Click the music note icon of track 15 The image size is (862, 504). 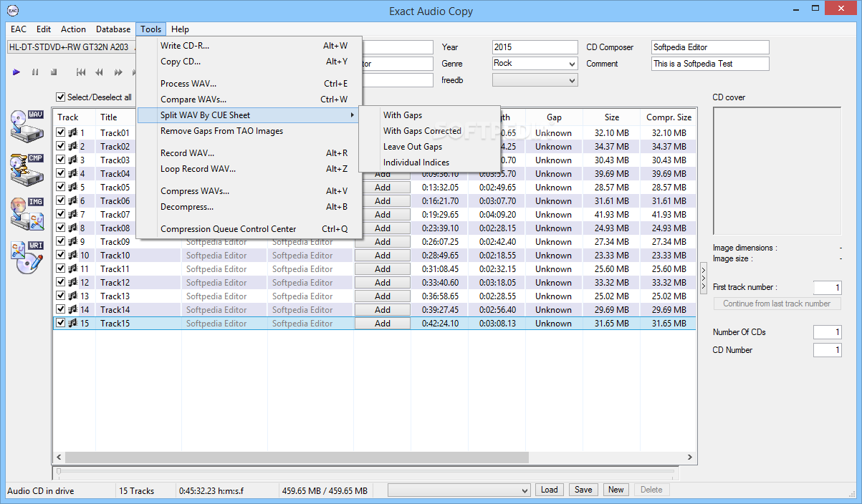pos(72,323)
